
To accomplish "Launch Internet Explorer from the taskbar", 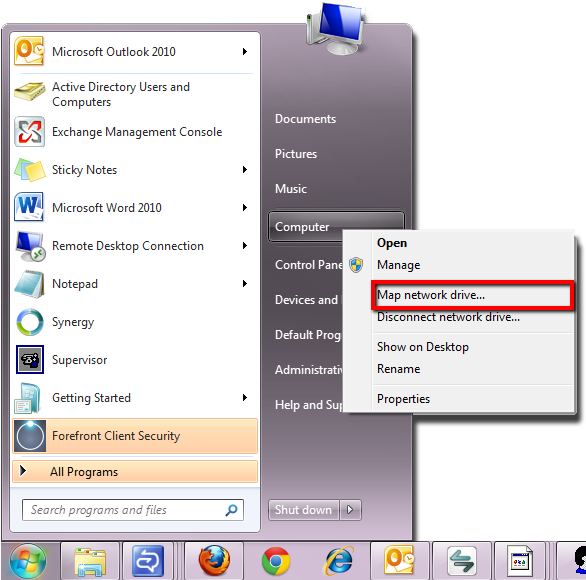I will point(339,561).
